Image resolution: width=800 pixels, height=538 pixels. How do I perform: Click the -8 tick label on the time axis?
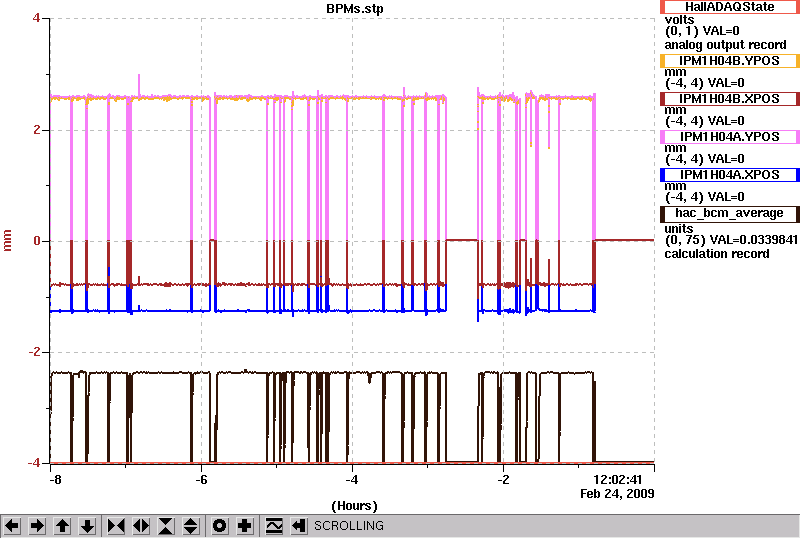tap(55, 480)
